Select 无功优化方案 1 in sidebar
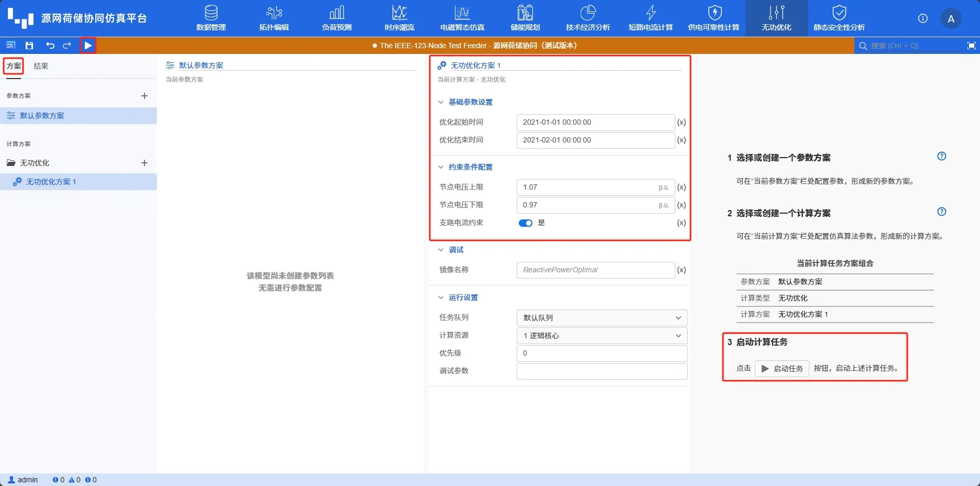The width and height of the screenshot is (980, 486). point(79,182)
